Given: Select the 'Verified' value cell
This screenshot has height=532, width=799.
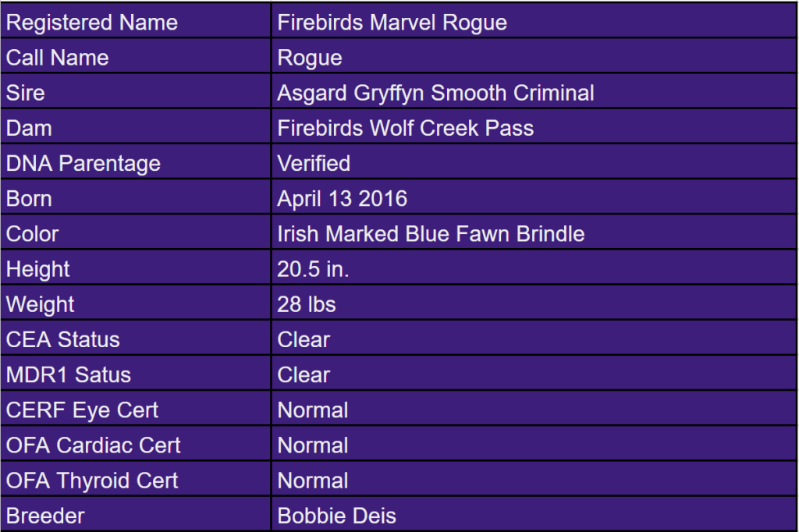Looking at the screenshot, I should [x=314, y=164].
